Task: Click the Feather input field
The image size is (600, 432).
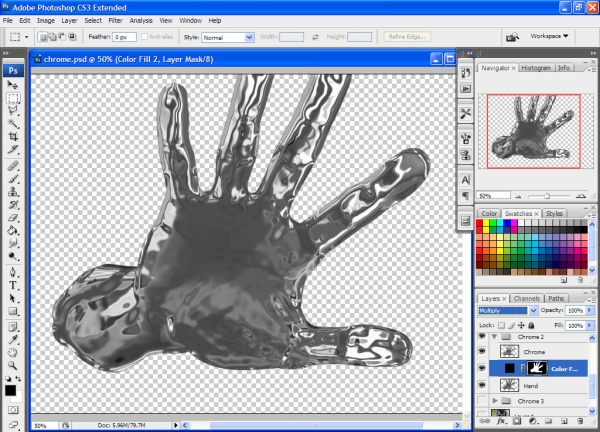Action: [124, 37]
